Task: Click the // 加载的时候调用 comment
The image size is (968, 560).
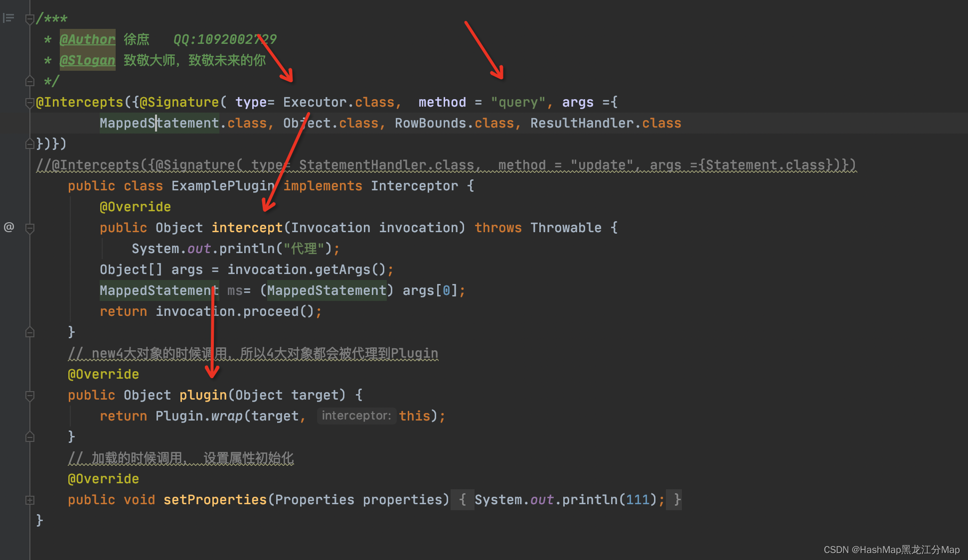Action: [x=181, y=458]
